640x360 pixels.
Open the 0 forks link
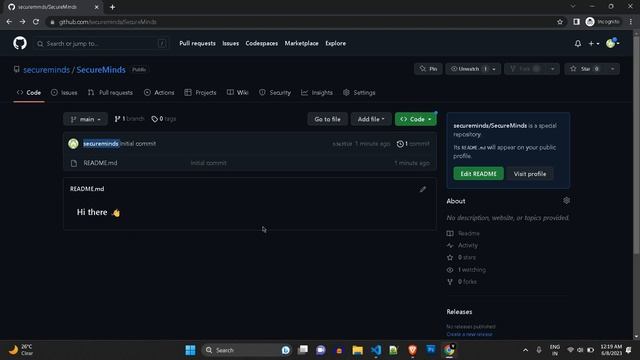click(462, 282)
